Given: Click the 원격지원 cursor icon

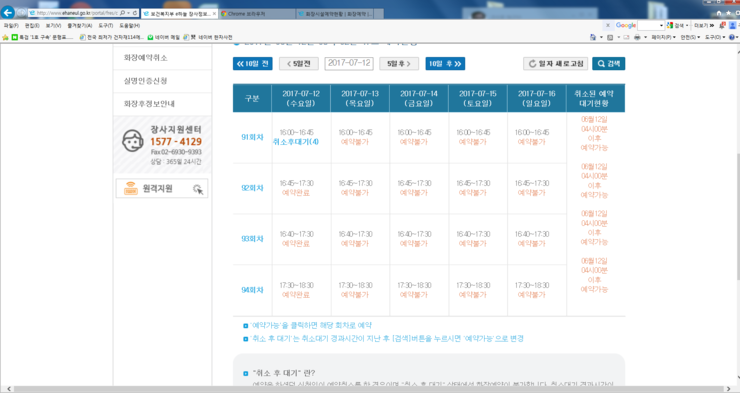Looking at the screenshot, I should coord(198,189).
